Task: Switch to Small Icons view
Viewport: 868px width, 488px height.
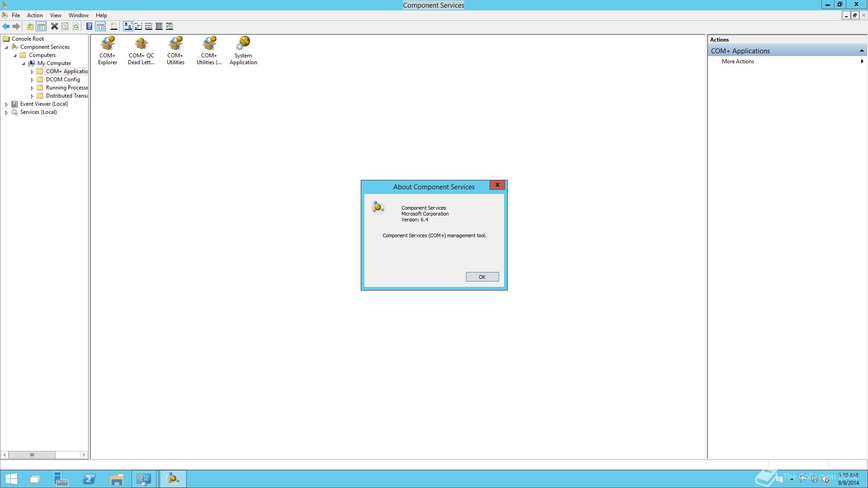Action: click(138, 26)
